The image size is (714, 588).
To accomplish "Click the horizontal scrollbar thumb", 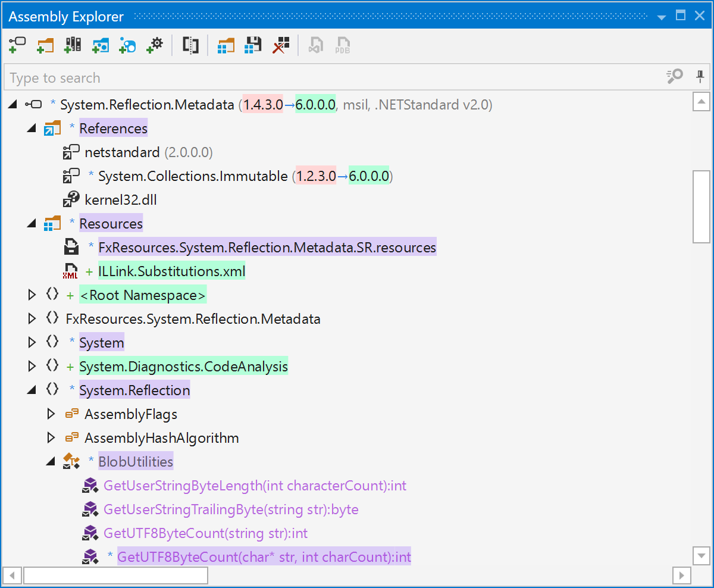I will tap(116, 576).
